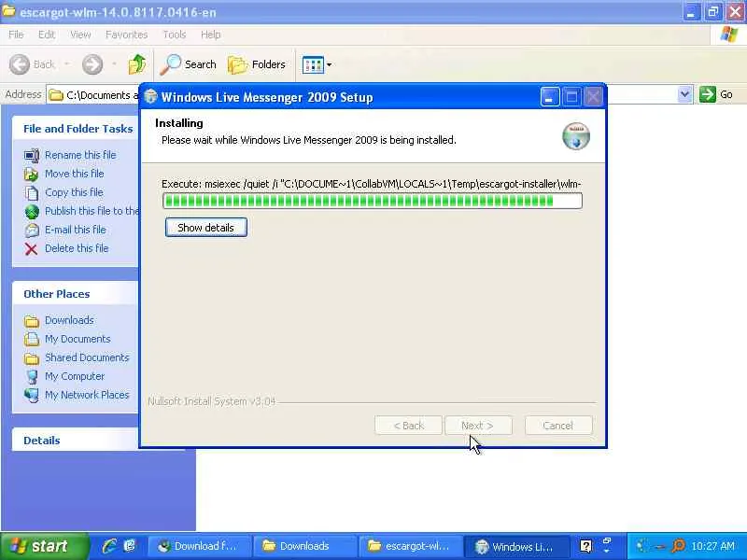
Task: Open the View menu
Action: [80, 35]
